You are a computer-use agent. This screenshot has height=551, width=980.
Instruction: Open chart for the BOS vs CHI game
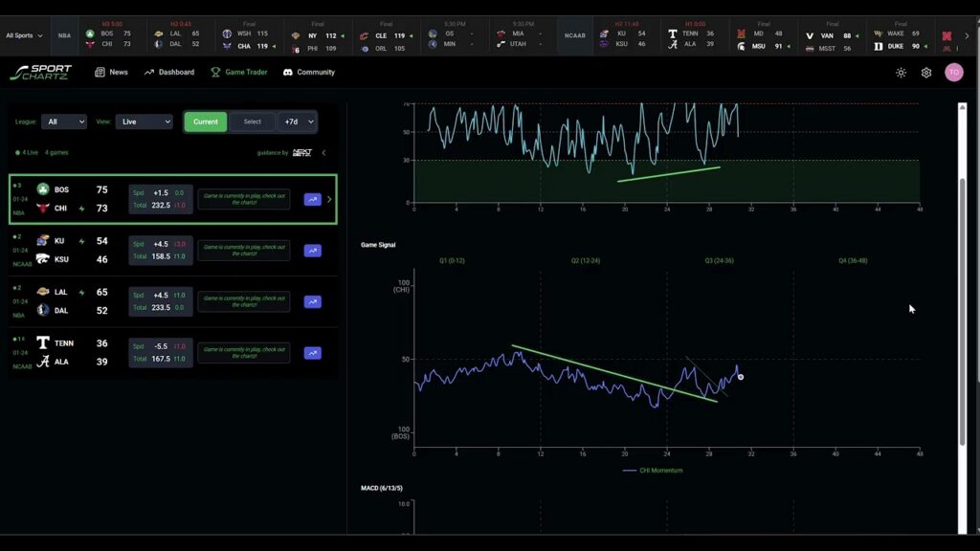(312, 200)
